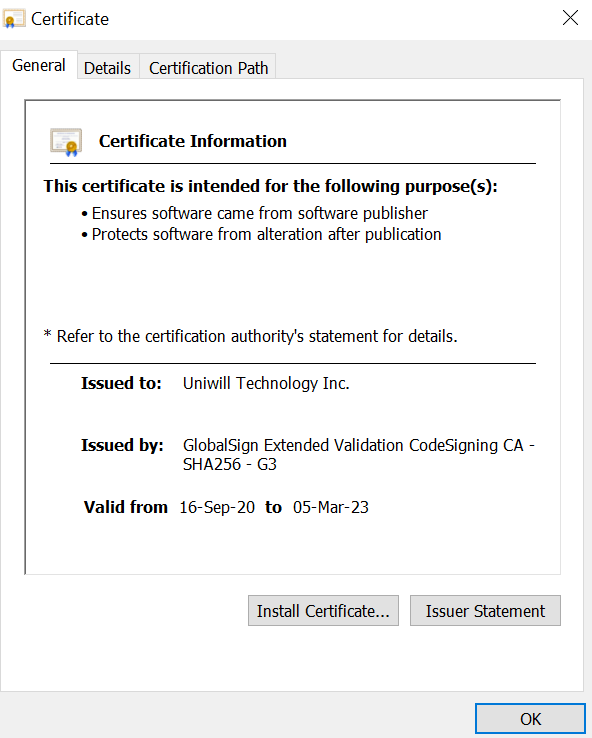The width and height of the screenshot is (592, 738).
Task: Open the Issuer Statement
Action: (x=485, y=610)
